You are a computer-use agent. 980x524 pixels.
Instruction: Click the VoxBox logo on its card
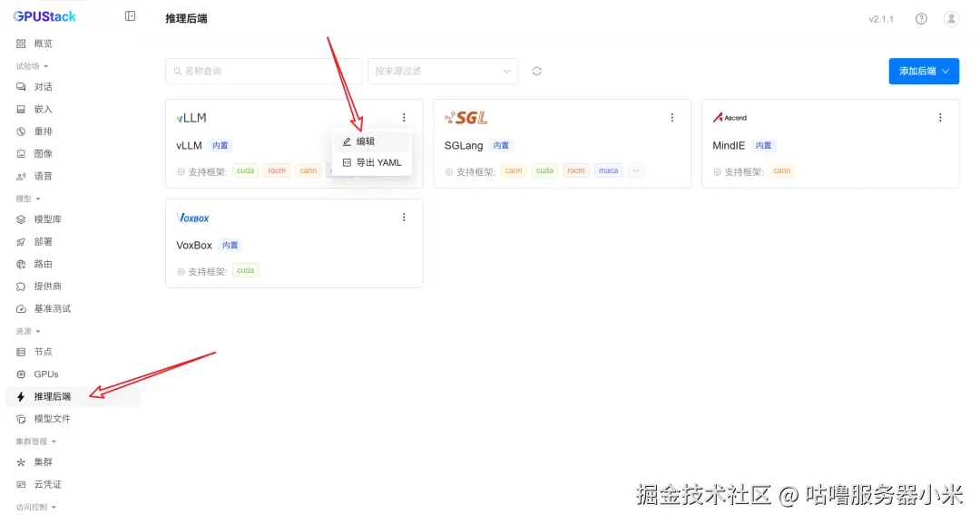point(192,218)
